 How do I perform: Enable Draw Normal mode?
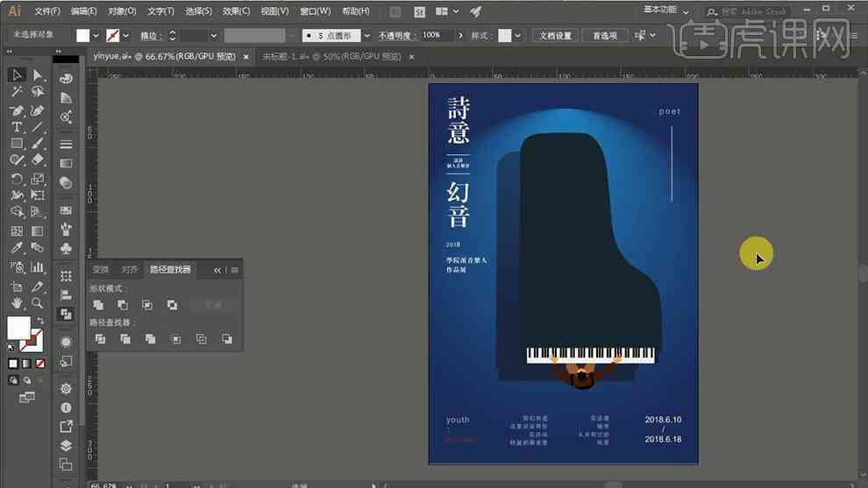point(13,380)
